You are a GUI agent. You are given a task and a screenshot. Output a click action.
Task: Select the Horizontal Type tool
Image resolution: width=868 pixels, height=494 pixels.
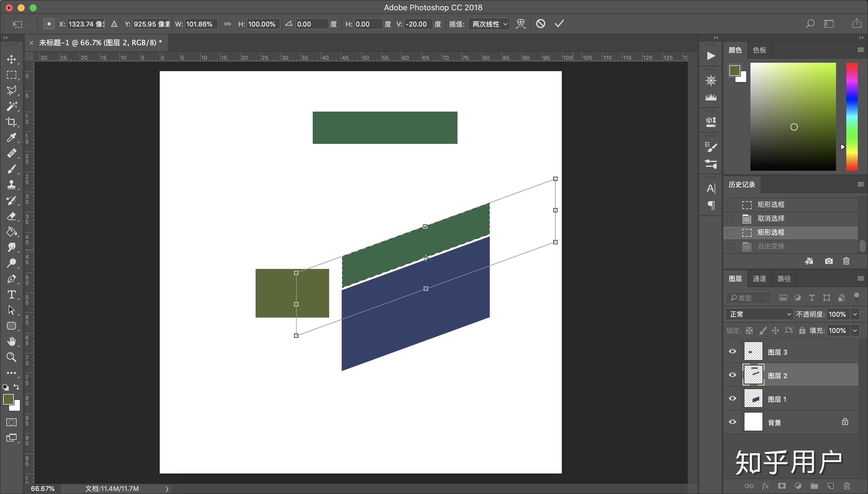[x=11, y=294]
